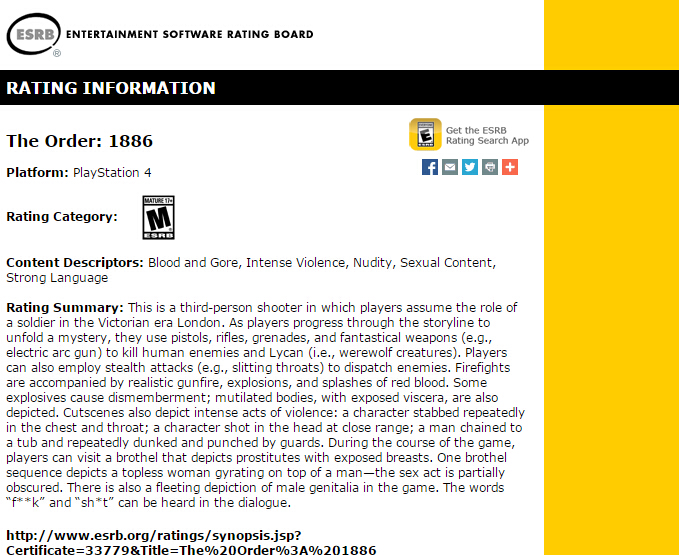Click 'Nudity' descriptor text
679x555 pixels.
click(373, 263)
